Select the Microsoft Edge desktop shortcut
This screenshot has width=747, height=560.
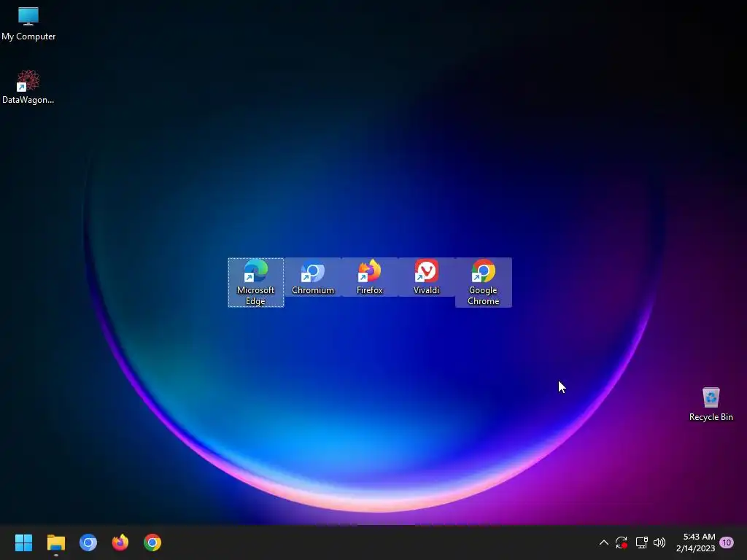(x=256, y=282)
